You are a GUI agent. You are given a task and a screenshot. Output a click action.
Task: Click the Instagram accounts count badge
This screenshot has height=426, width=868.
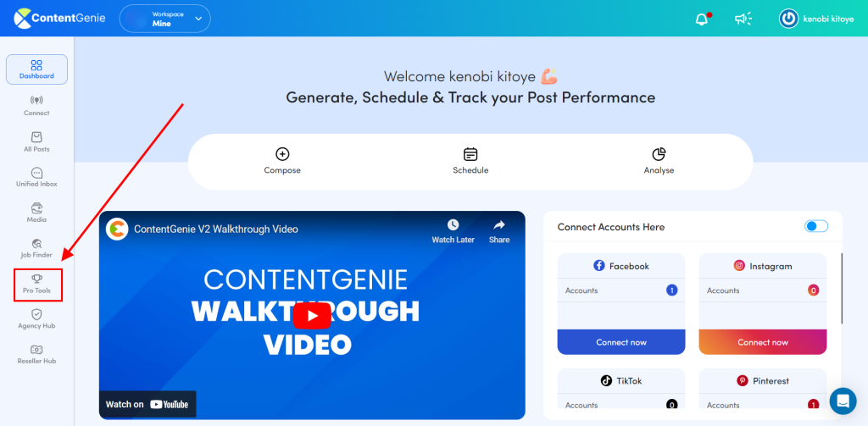[x=813, y=290]
